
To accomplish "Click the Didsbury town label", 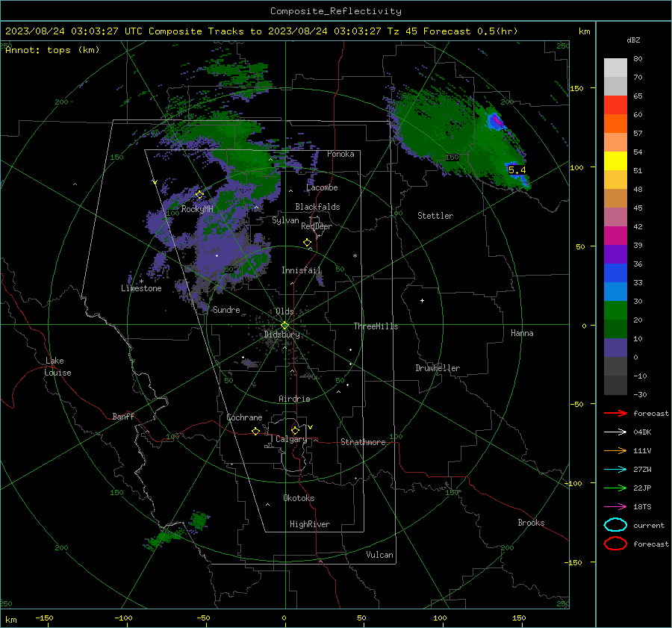I will (281, 335).
